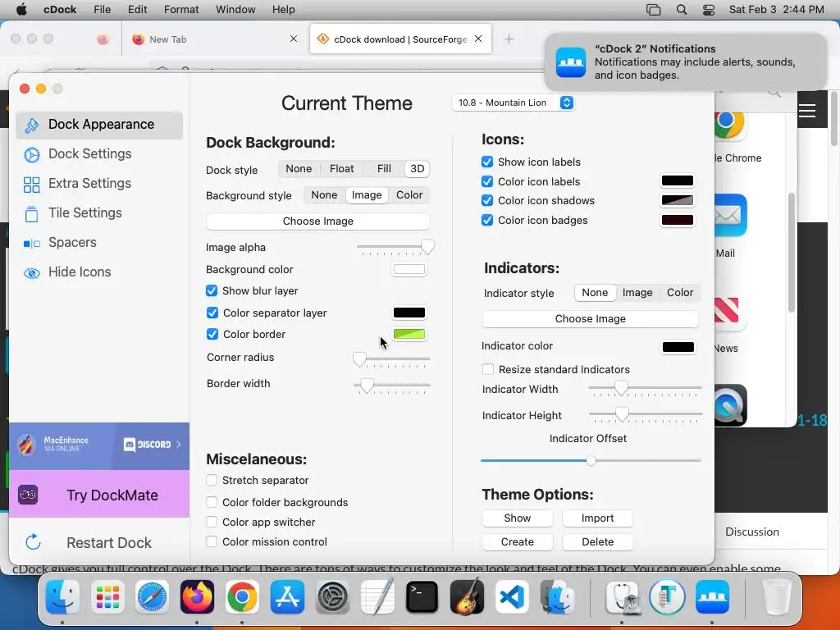The width and height of the screenshot is (840, 630).
Task: Click the cDock app icon in the Dock
Action: pos(712,596)
